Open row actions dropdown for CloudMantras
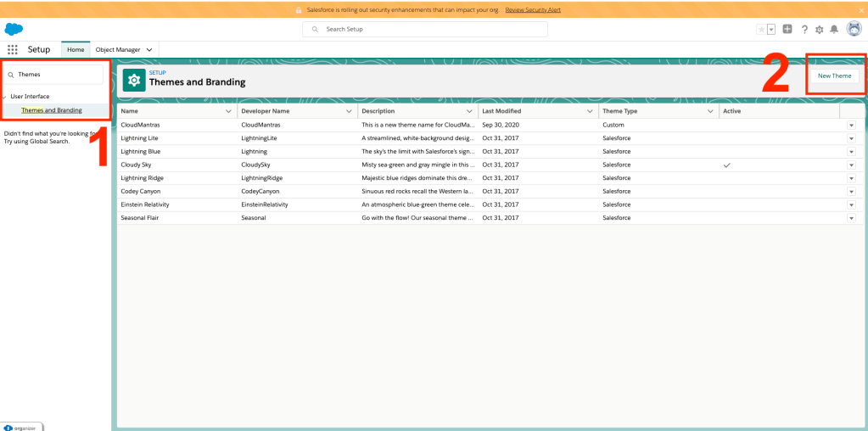 [x=851, y=125]
